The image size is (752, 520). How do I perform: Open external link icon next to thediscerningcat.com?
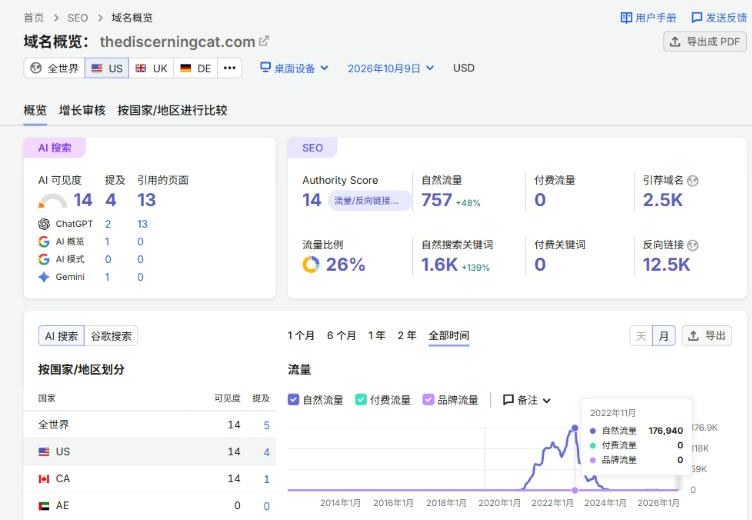264,41
